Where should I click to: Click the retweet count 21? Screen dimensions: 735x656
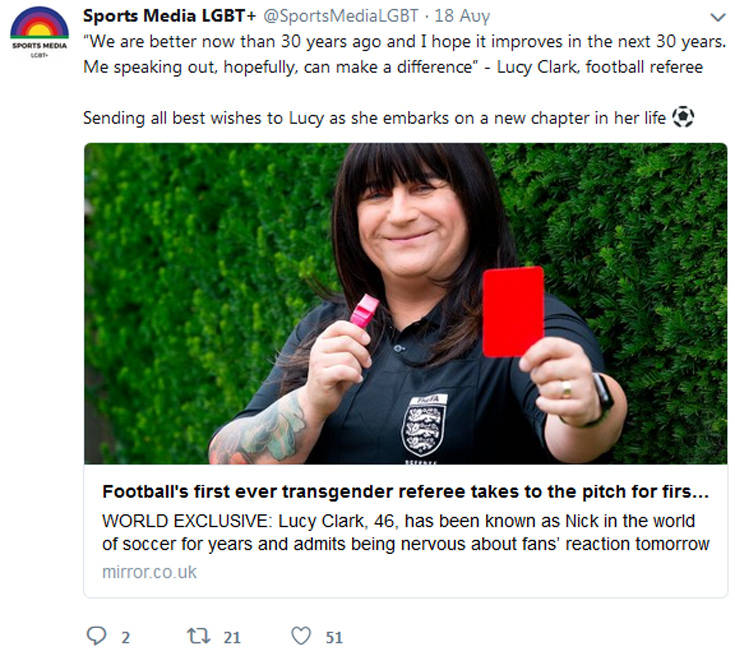[232, 637]
